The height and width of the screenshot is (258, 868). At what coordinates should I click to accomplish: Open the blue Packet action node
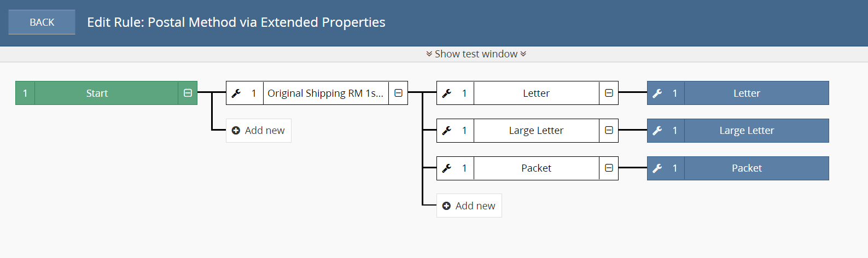click(747, 168)
